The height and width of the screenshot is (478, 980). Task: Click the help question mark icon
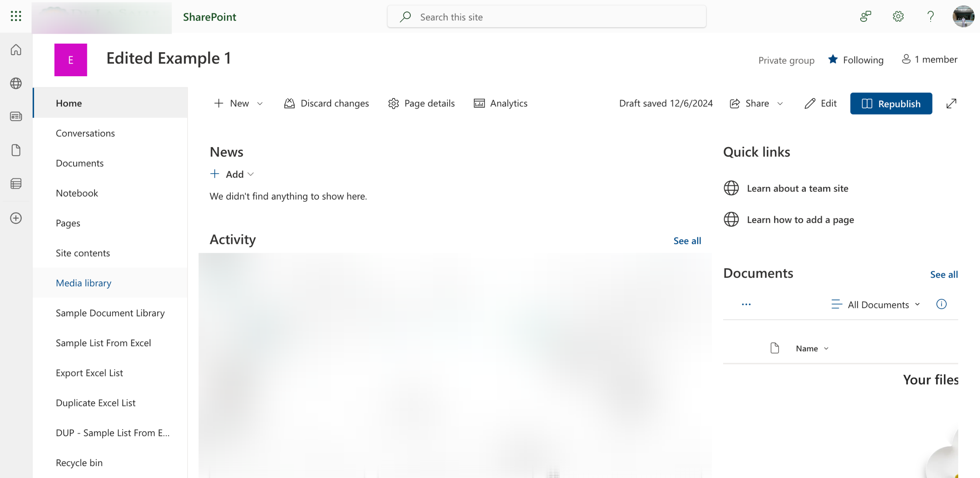coord(931,16)
